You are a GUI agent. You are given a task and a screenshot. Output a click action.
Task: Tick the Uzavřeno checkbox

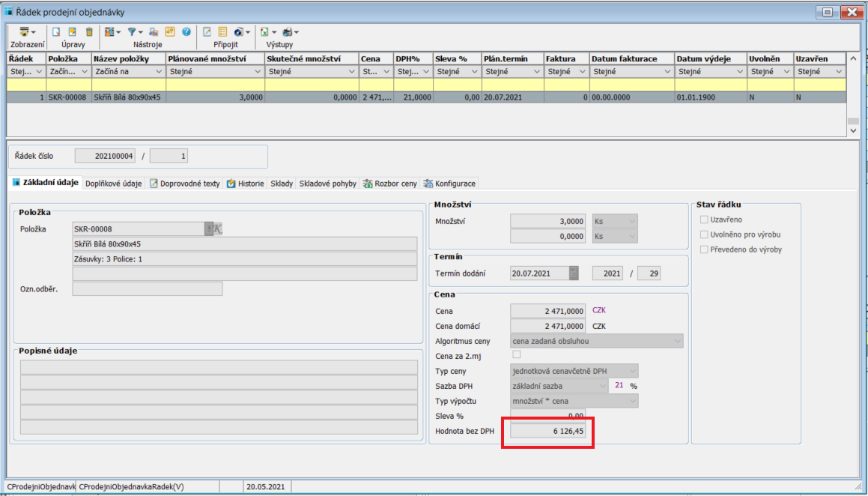[x=704, y=220]
